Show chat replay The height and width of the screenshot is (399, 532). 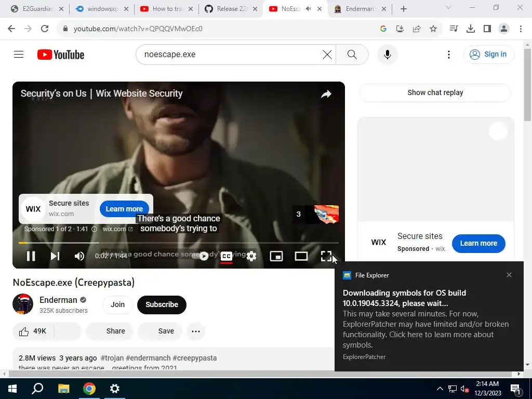pyautogui.click(x=435, y=92)
